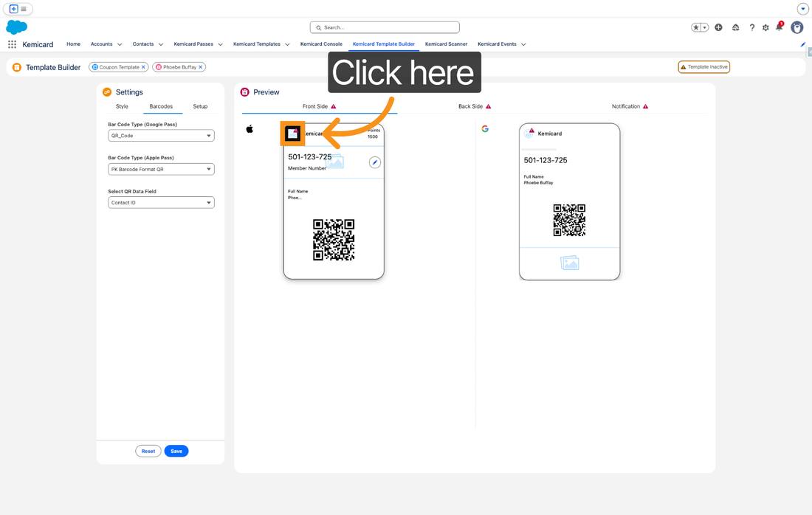Open the Favorites list dropdown arrow
The width and height of the screenshot is (812, 515).
tap(705, 27)
